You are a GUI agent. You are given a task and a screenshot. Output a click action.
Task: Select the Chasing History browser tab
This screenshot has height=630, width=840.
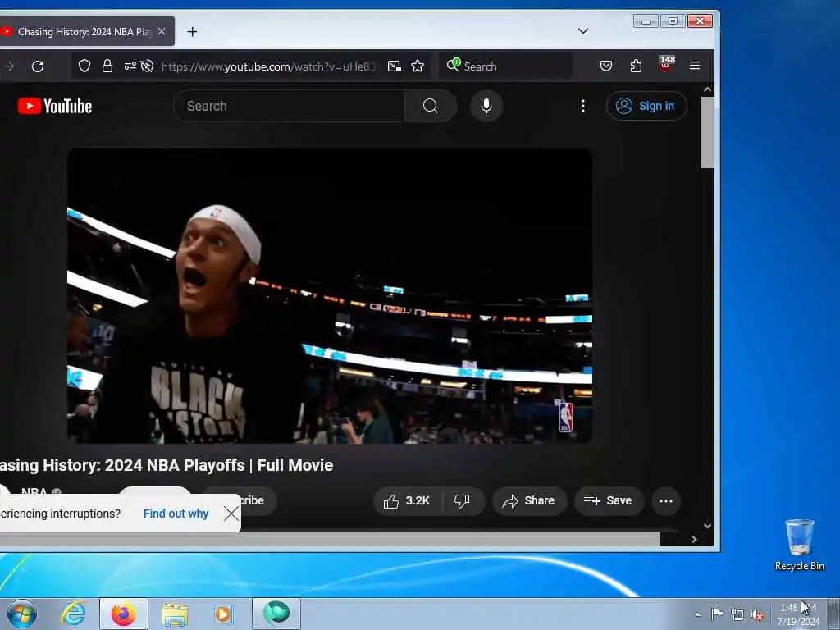[84, 32]
